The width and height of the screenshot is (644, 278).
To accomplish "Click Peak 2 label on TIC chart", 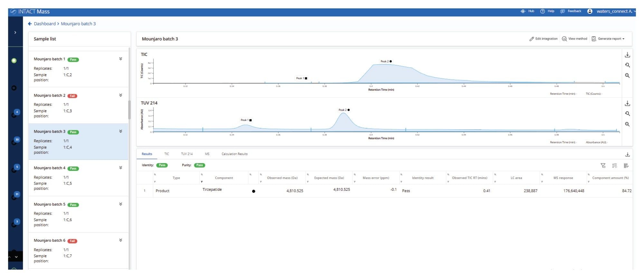I will click(x=386, y=61).
